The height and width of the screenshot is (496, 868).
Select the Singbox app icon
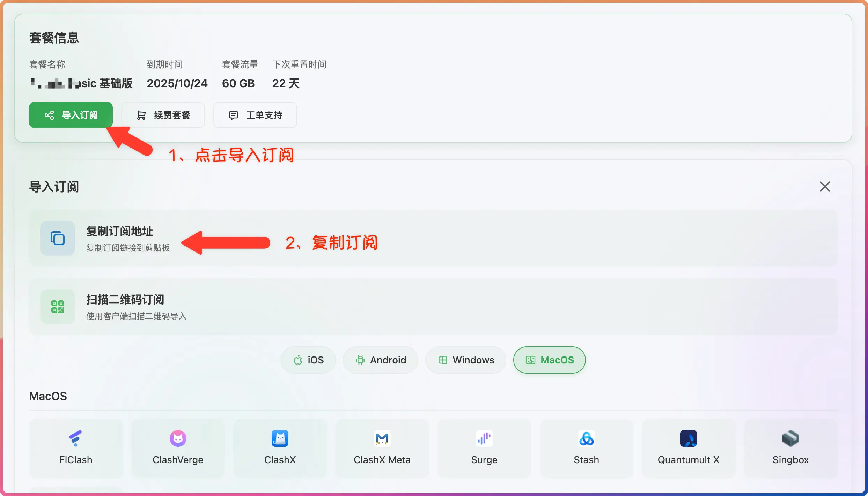point(790,439)
